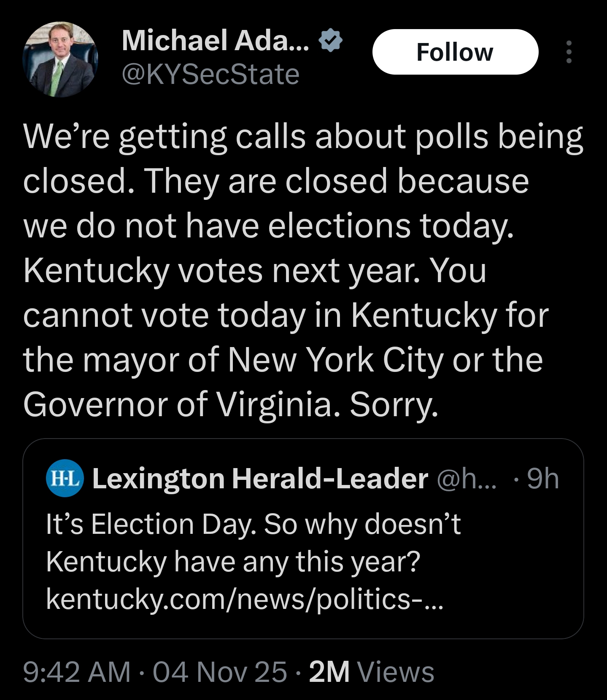Open the kentucky.com/news/politics link
Viewport: 607px width, 700px height.
click(x=245, y=599)
